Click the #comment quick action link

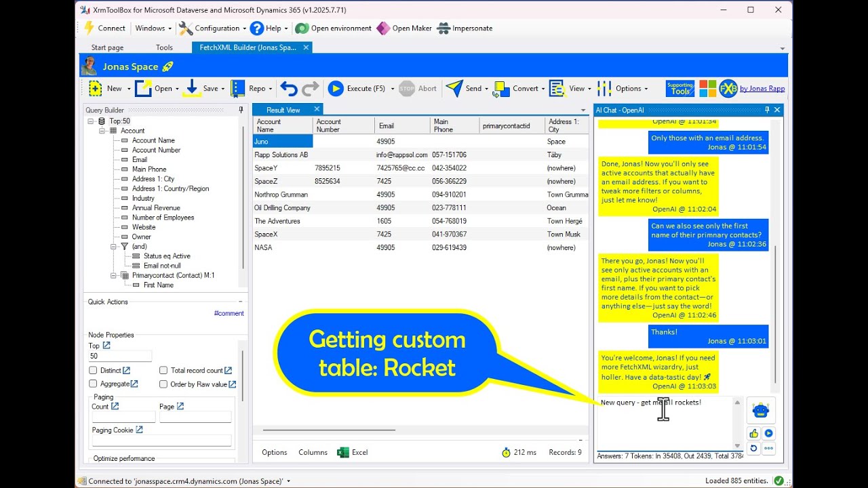[x=229, y=313]
